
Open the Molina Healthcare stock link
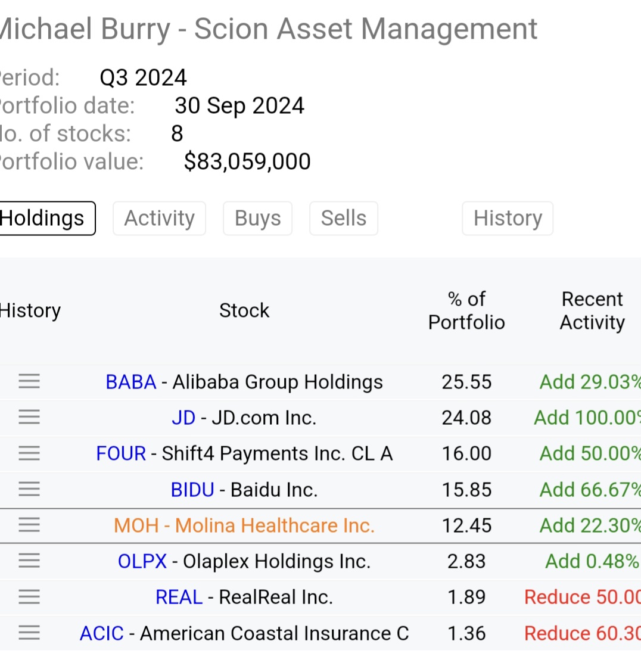click(244, 525)
